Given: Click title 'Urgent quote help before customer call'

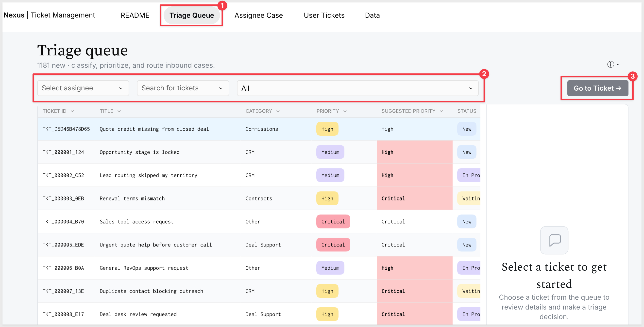Looking at the screenshot, I should tap(156, 245).
